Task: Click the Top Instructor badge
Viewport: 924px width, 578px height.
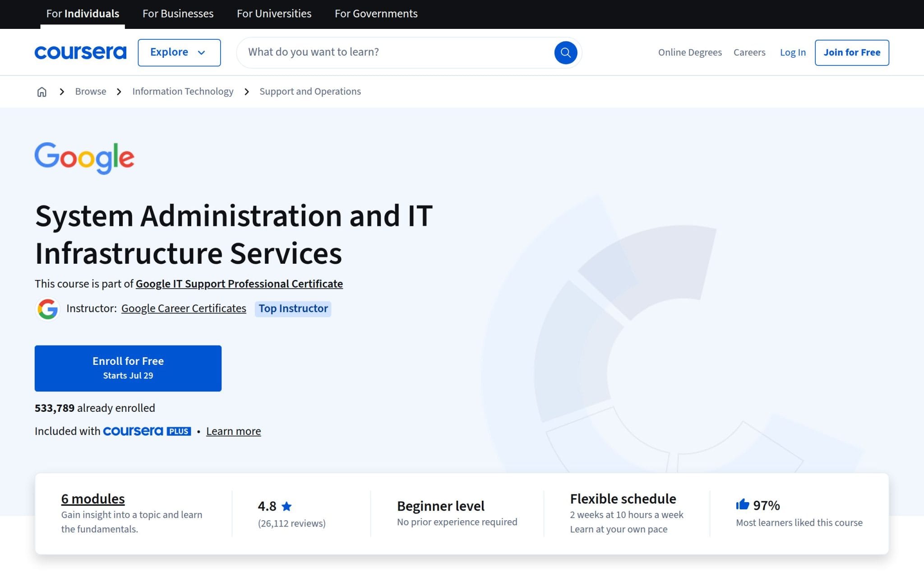Action: [293, 309]
